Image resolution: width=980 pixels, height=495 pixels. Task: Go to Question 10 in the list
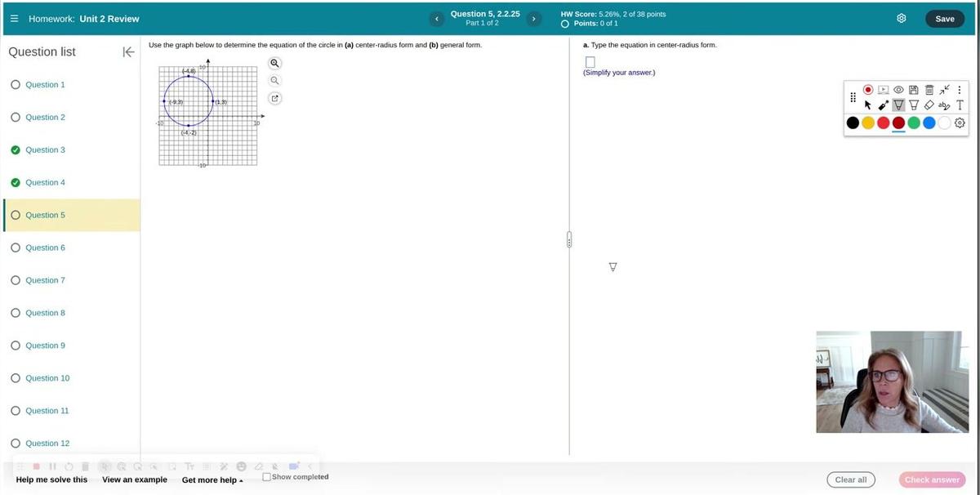(47, 378)
